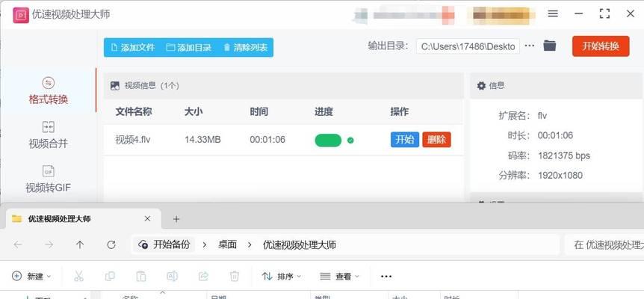Click the three dots beside output path
The width and height of the screenshot is (644, 299).
click(530, 46)
